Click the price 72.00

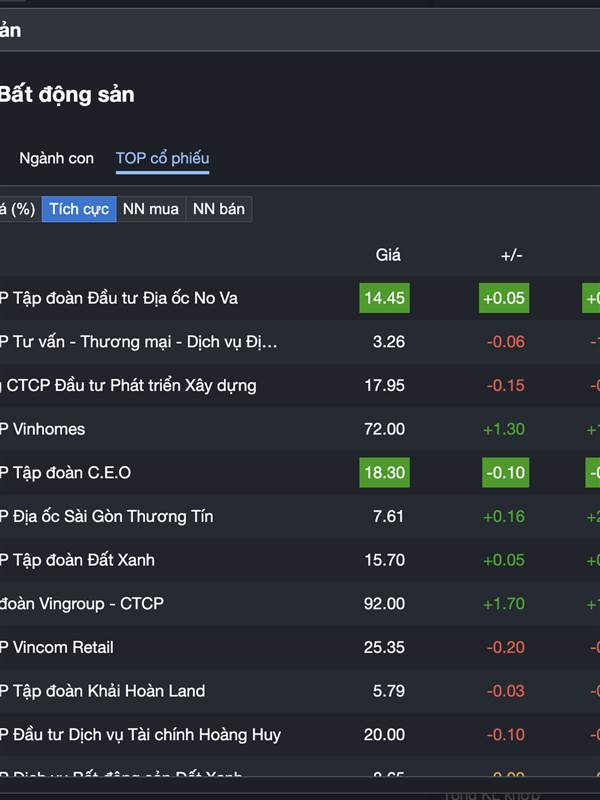(x=385, y=429)
